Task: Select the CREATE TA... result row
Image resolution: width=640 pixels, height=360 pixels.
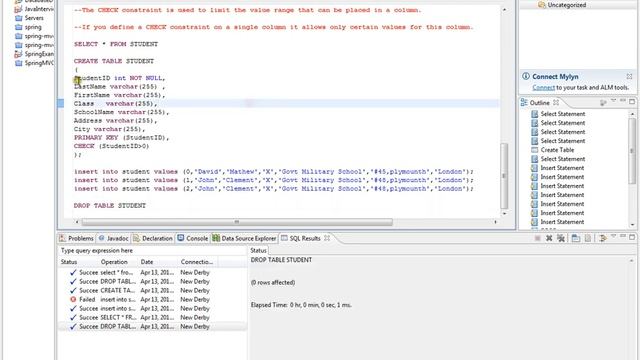Action: click(x=152, y=291)
